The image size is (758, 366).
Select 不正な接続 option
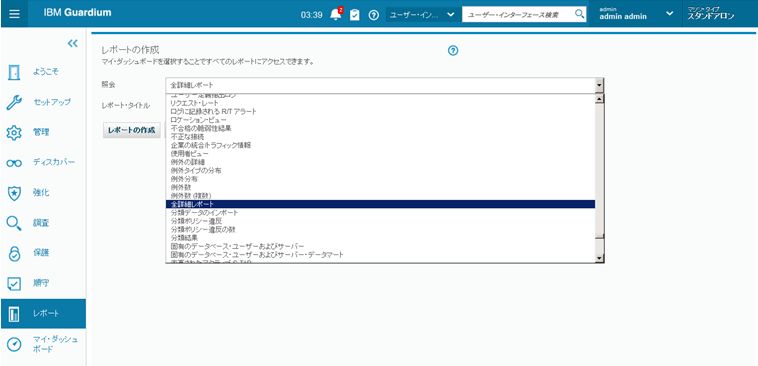tap(380, 136)
